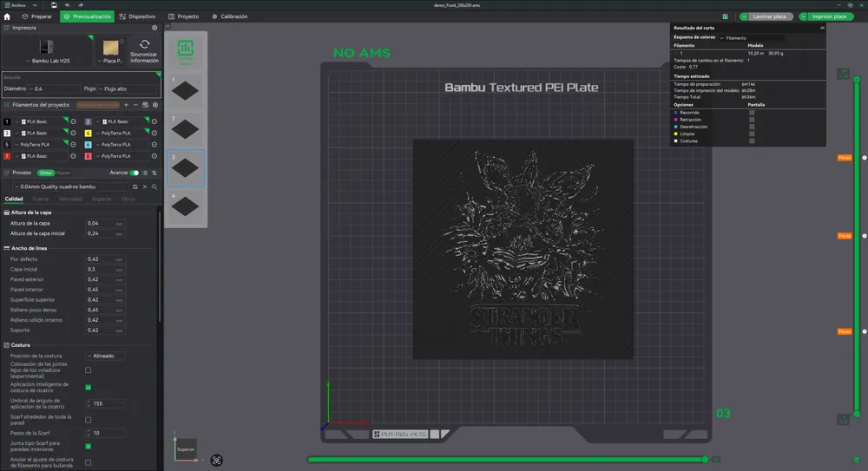
Task: Open printer settings gear in Impresora header
Action: tap(155, 28)
